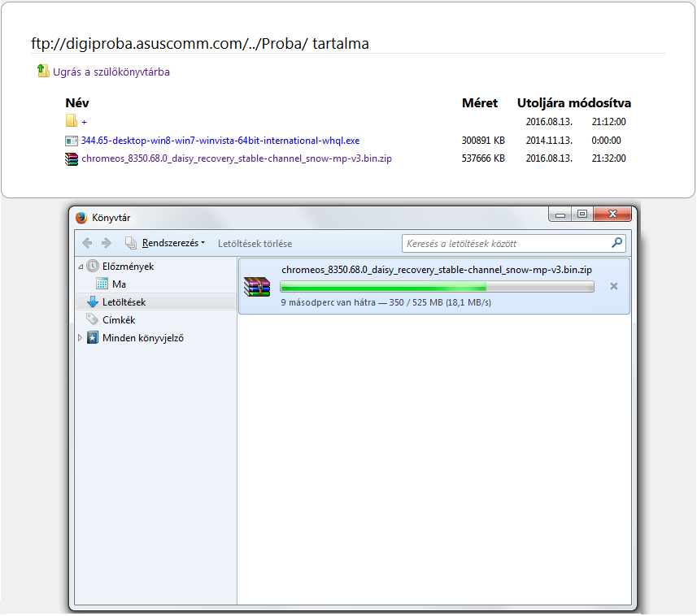The height and width of the screenshot is (616, 697).
Task: Close the Könyvtár window
Action: (x=612, y=215)
